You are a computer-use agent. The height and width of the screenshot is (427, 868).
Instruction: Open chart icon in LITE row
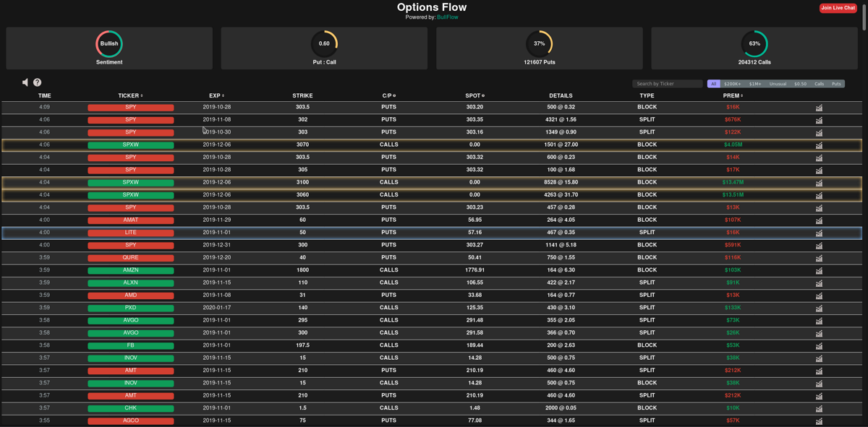819,233
